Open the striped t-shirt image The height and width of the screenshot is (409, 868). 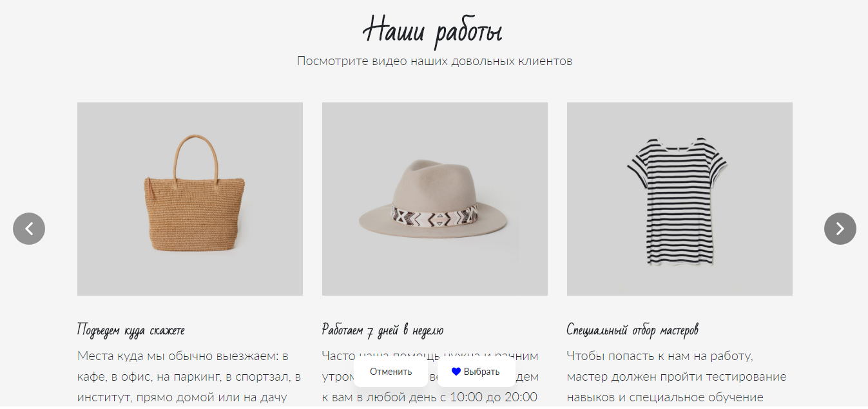point(680,199)
